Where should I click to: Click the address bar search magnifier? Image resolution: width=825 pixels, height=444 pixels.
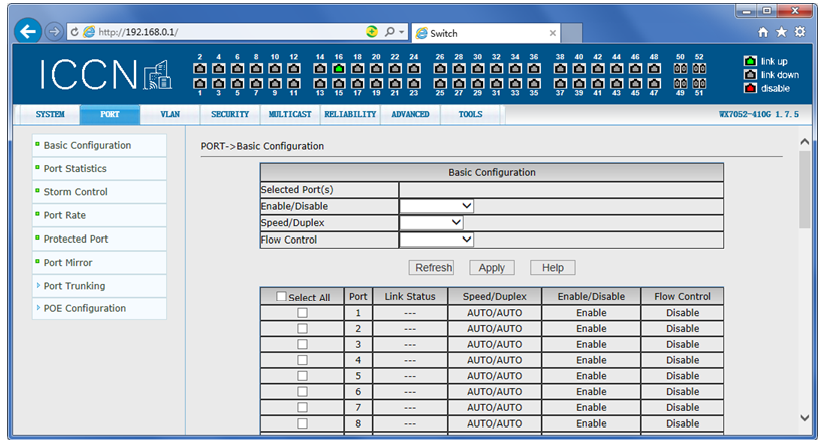(389, 32)
